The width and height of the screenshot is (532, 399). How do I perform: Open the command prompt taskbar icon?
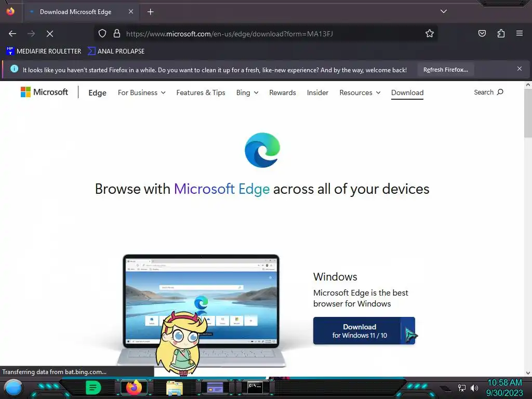(255, 388)
